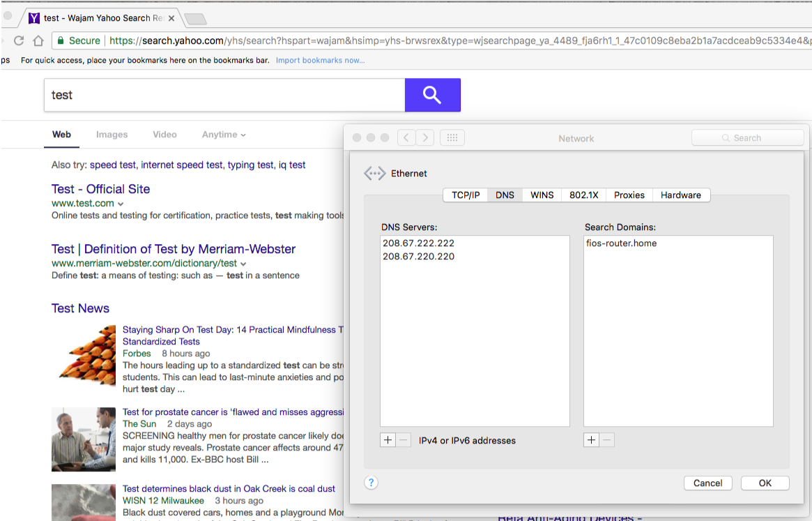Click WISN 12 Milwaukee news source
The image size is (812, 521).
[163, 500]
